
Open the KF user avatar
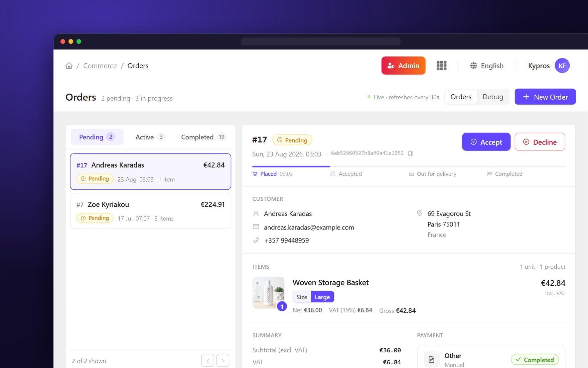pyautogui.click(x=562, y=66)
